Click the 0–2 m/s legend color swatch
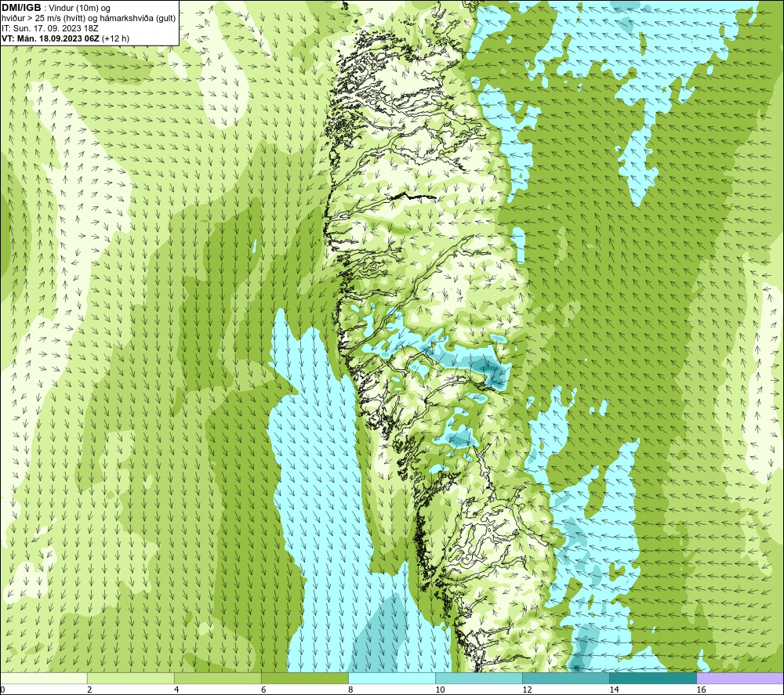 click(43, 678)
